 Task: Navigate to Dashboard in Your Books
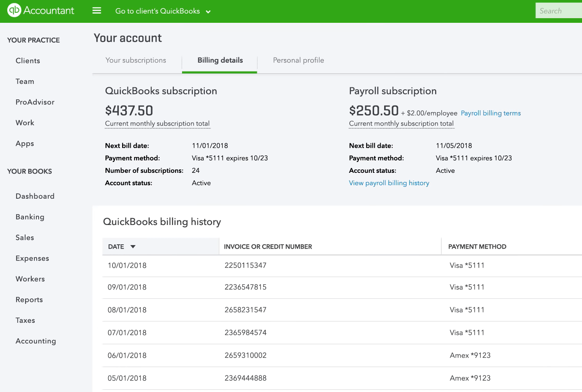[35, 196]
